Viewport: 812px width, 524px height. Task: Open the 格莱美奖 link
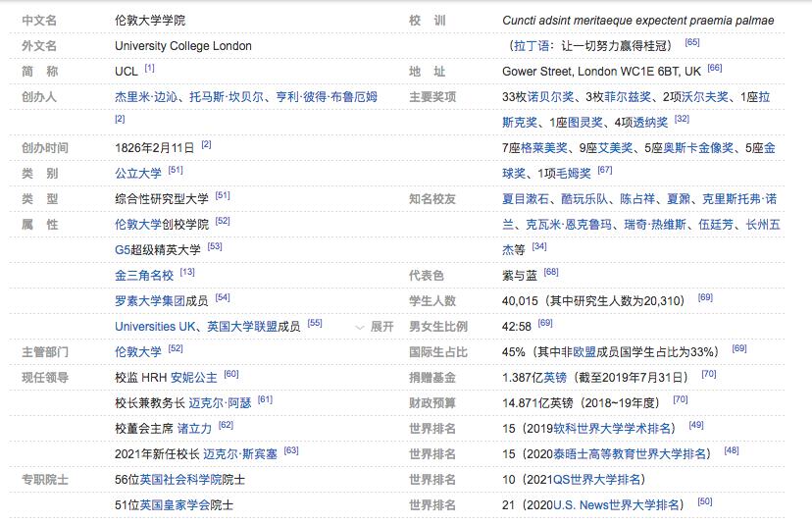coord(543,148)
